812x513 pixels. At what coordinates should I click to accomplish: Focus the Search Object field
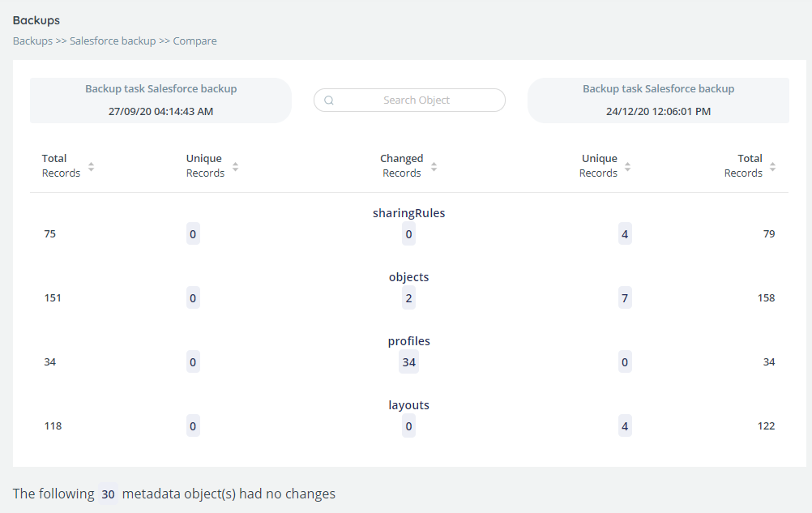pyautogui.click(x=409, y=100)
